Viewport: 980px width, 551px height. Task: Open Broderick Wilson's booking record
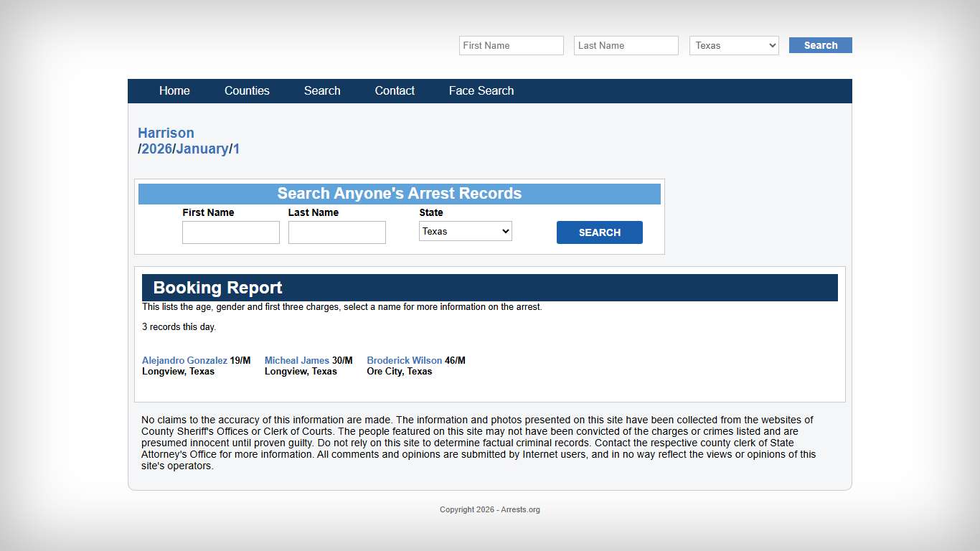tap(404, 360)
